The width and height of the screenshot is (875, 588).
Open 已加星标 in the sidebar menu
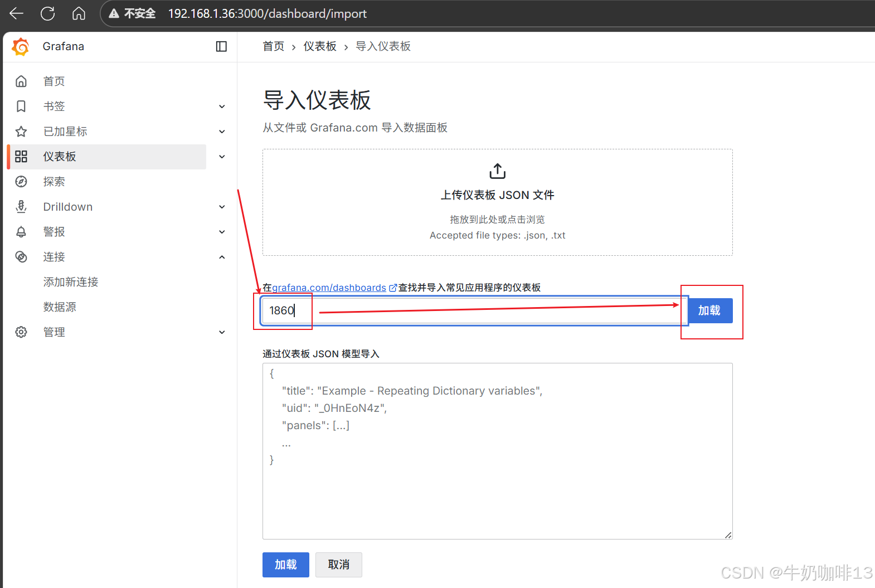pyautogui.click(x=65, y=132)
